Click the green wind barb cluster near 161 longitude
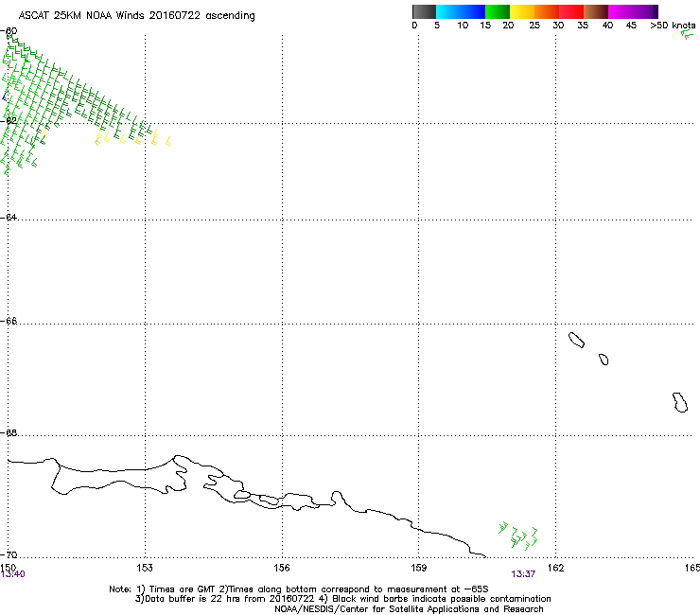 pyautogui.click(x=518, y=536)
